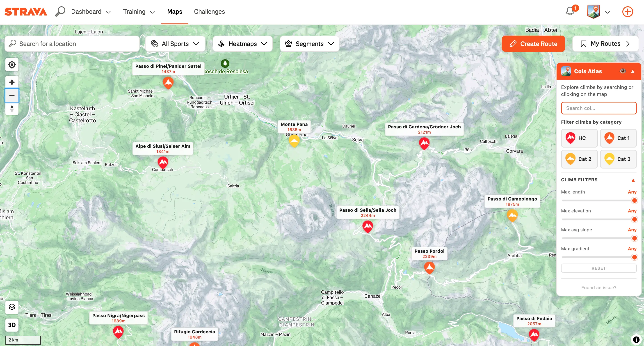Screen dimensions: 644x346
Task: Open My Routes
Action: click(605, 44)
